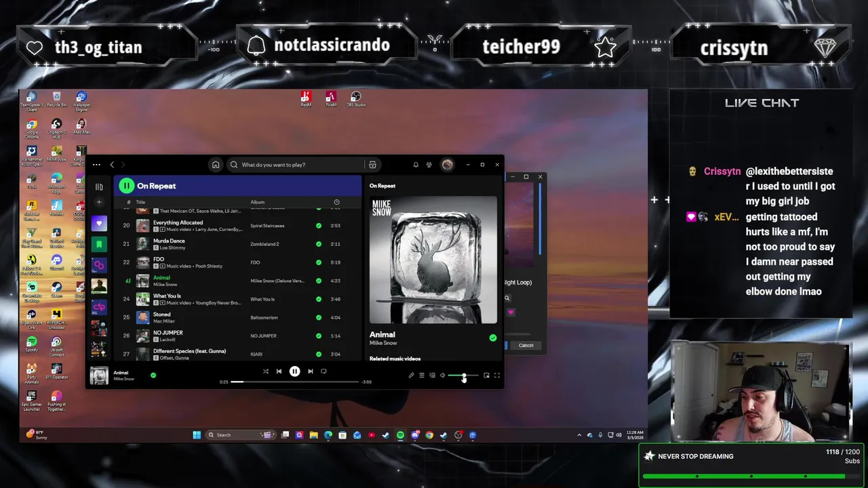The image size is (868, 488).
Task: Open the Balloonerism album link
Action: [264, 317]
